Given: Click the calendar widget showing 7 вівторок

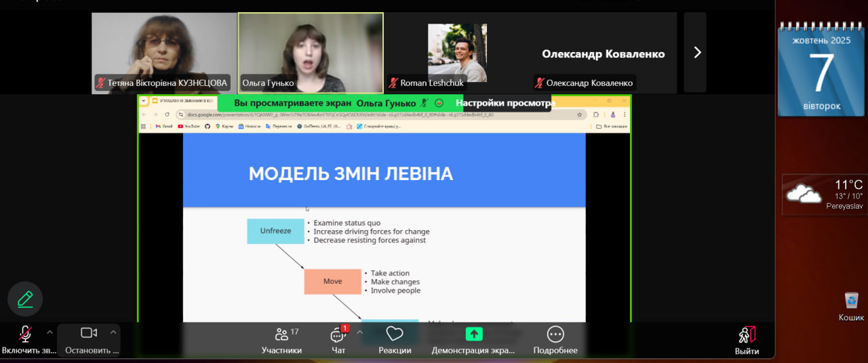Looking at the screenshot, I should click(821, 71).
